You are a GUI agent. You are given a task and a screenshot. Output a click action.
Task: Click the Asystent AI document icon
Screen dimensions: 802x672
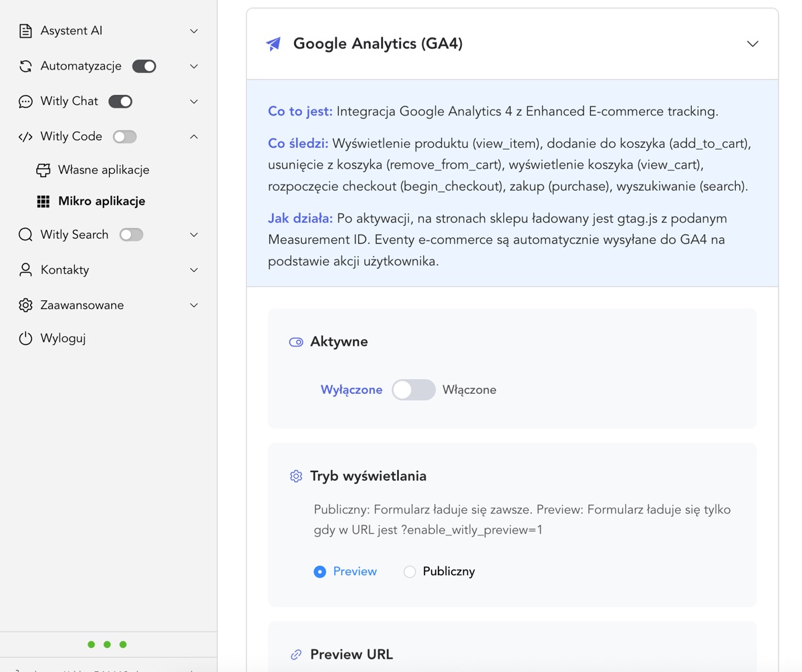click(x=25, y=30)
